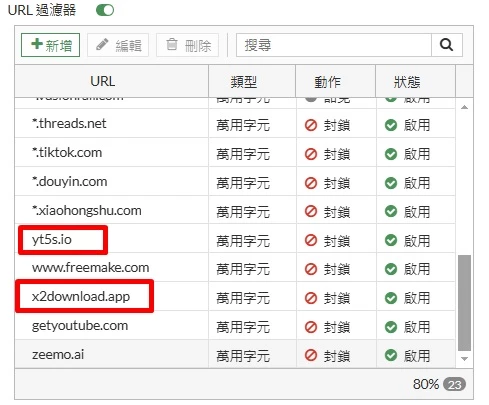Click 萬用字元 type cell in zeemo.ai row

243,356
